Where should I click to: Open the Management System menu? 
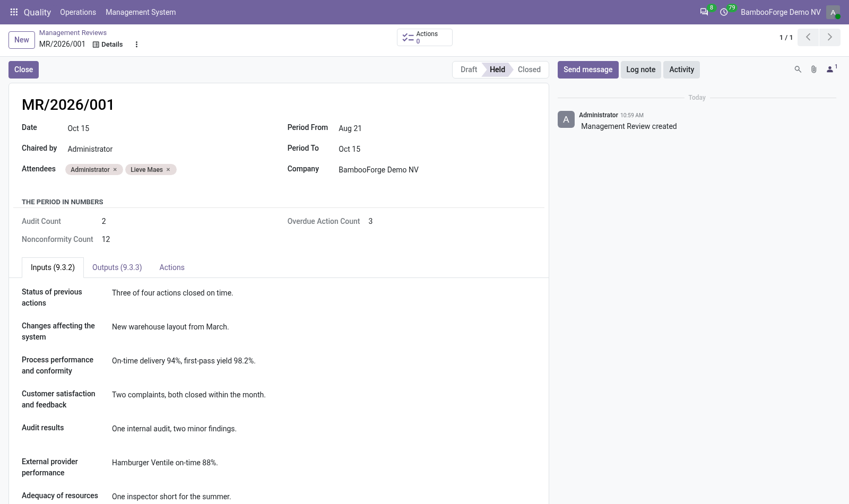[141, 12]
